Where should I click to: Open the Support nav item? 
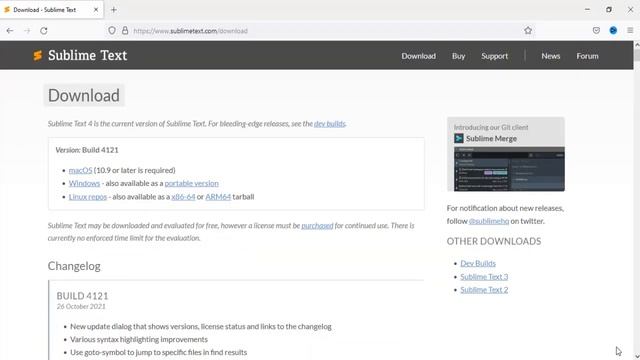point(494,56)
